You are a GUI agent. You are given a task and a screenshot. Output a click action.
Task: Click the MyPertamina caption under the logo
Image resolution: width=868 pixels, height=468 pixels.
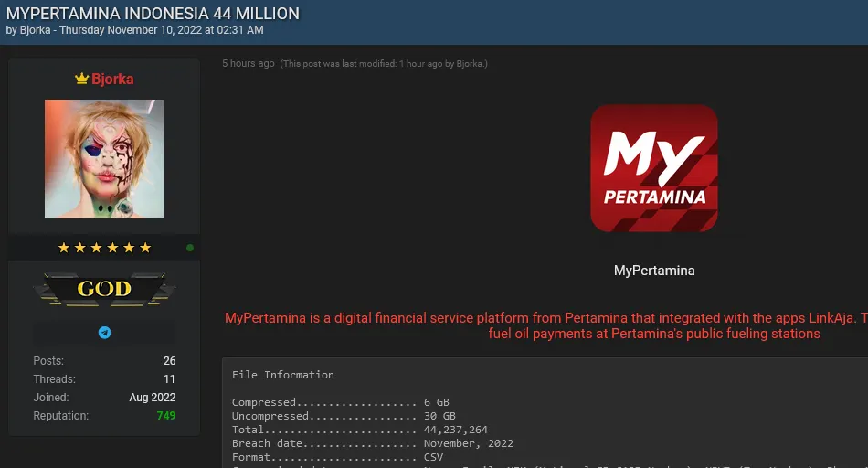click(654, 271)
